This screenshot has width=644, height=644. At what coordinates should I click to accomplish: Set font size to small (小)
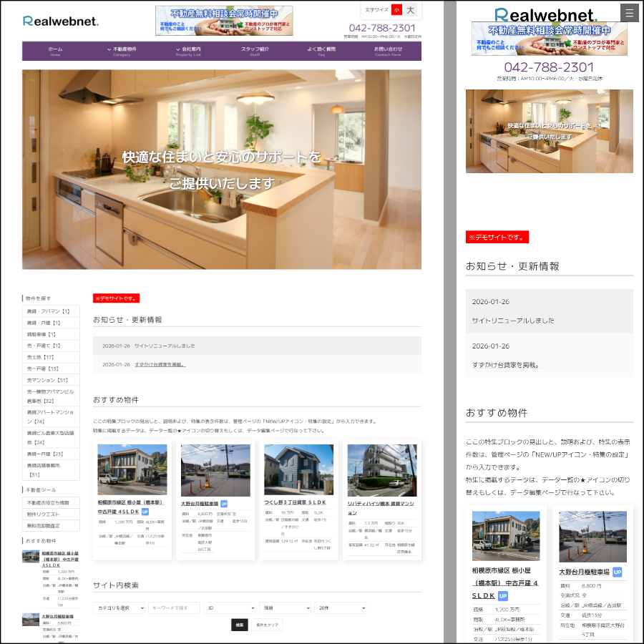396,10
